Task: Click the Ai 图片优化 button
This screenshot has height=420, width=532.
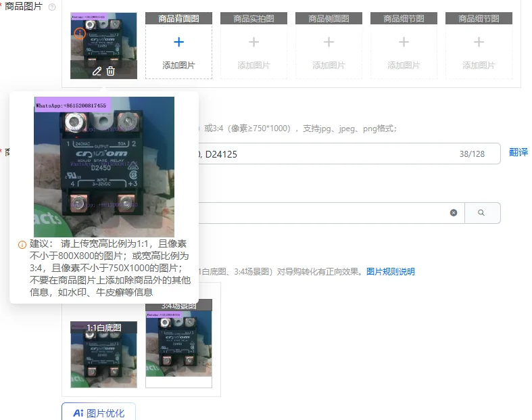Action: point(99,412)
